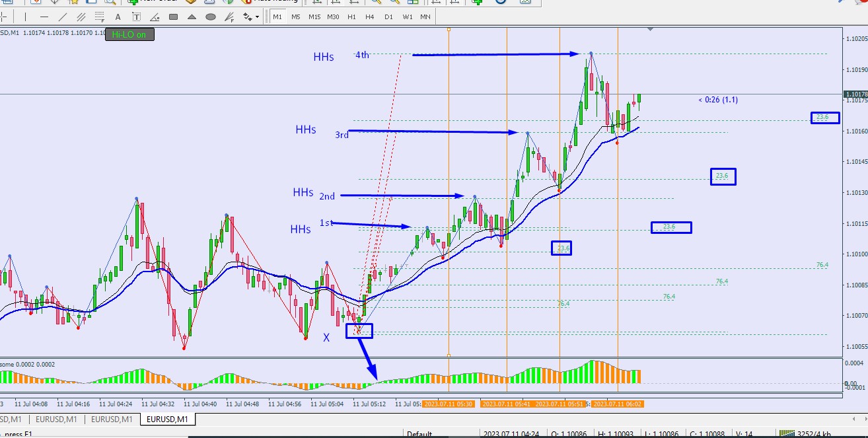
Task: Click the 1.10100 price scale value
Action: (x=857, y=254)
